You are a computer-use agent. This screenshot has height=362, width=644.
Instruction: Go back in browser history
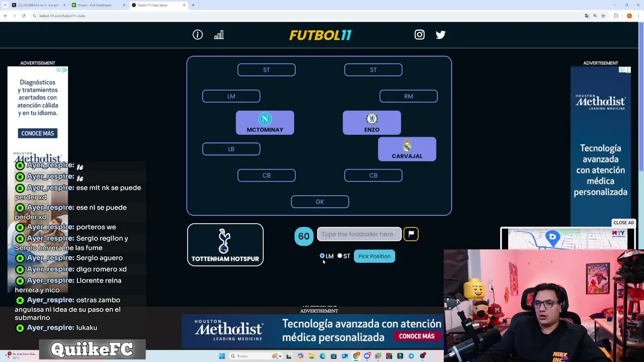pyautogui.click(x=6, y=16)
